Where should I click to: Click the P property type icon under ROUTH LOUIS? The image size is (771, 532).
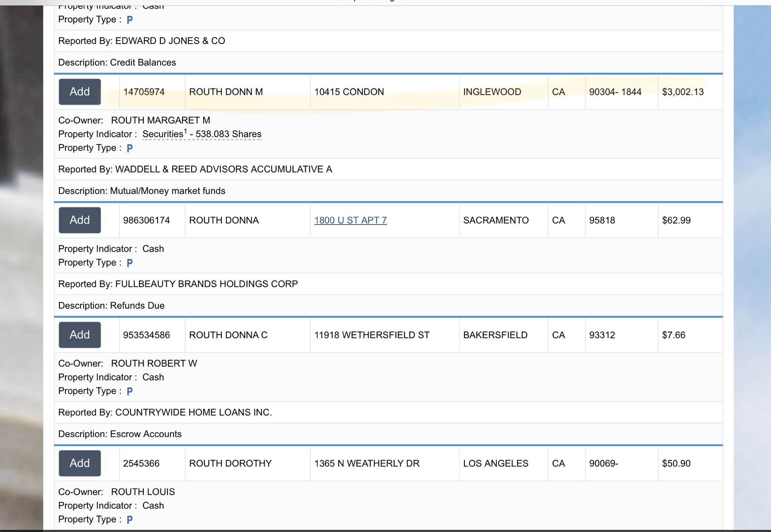pyautogui.click(x=129, y=519)
